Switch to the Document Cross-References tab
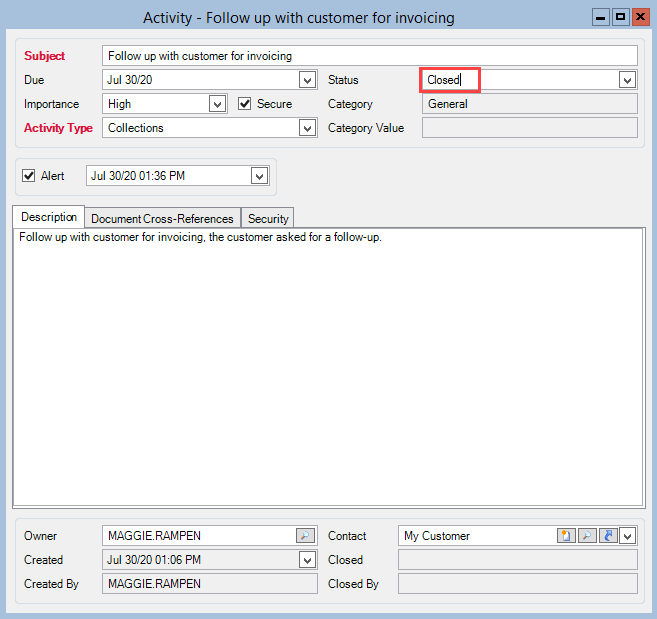The width and height of the screenshot is (657, 619). point(162,218)
